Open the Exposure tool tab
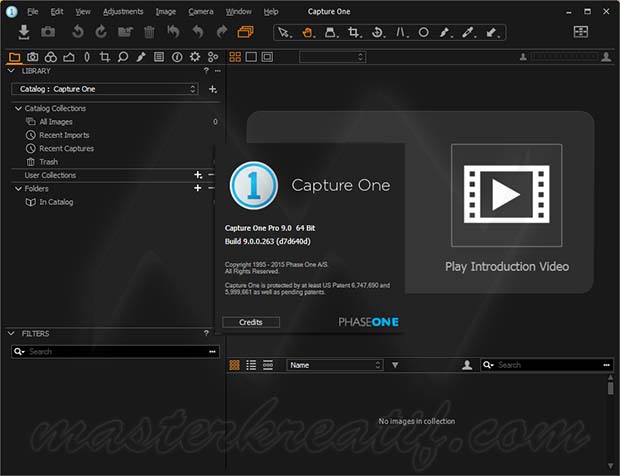Image resolution: width=620 pixels, height=476 pixels. point(69,57)
